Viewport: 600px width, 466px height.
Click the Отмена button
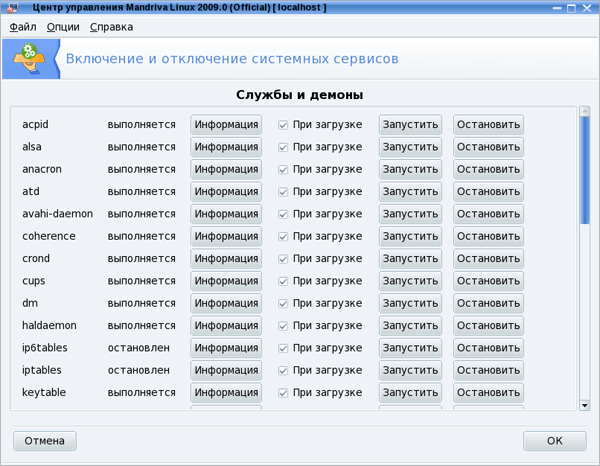45,441
